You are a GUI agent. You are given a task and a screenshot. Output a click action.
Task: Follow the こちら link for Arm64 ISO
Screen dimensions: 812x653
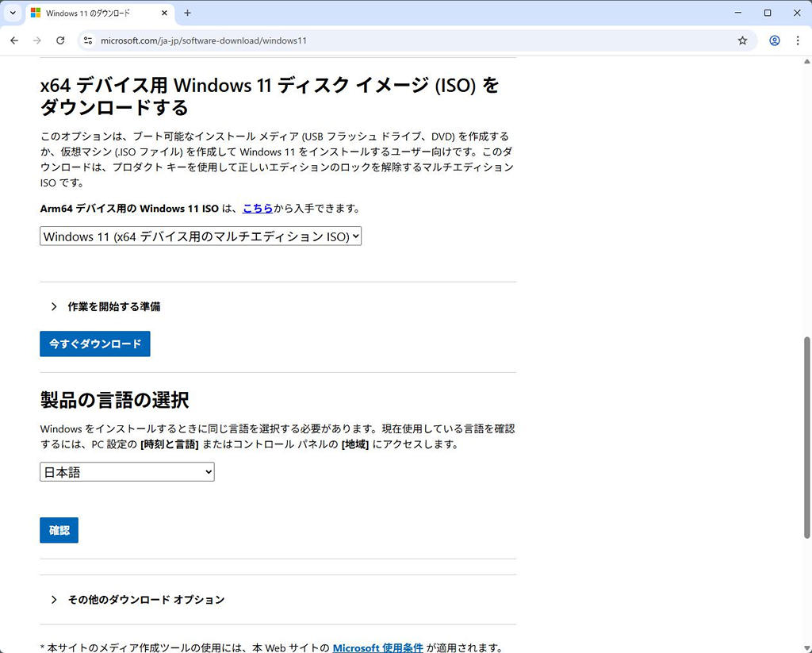pyautogui.click(x=258, y=209)
